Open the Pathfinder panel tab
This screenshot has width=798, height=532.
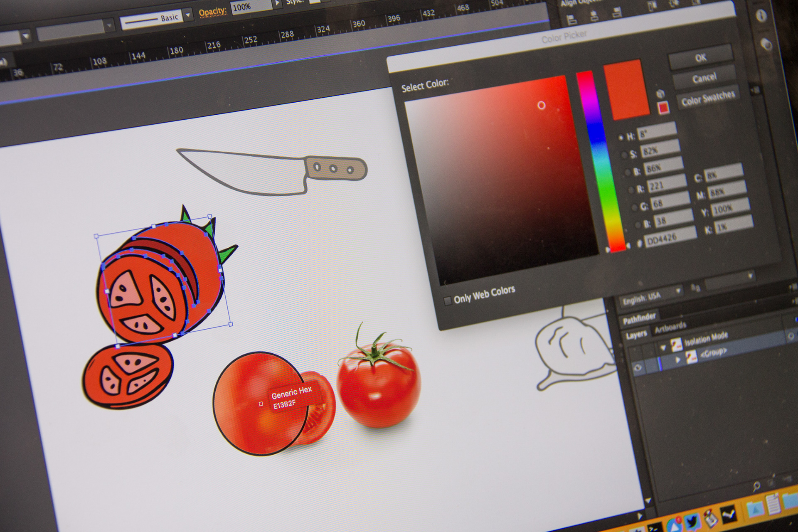[x=639, y=318]
